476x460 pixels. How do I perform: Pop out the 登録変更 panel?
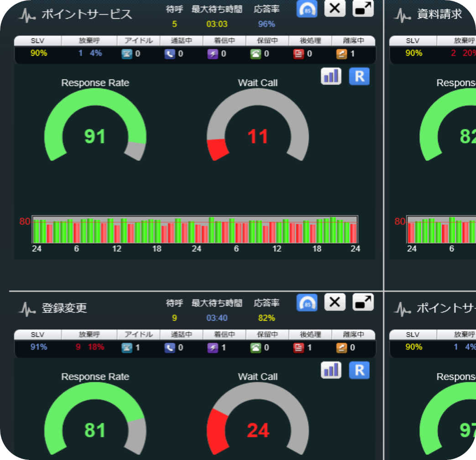[363, 302]
